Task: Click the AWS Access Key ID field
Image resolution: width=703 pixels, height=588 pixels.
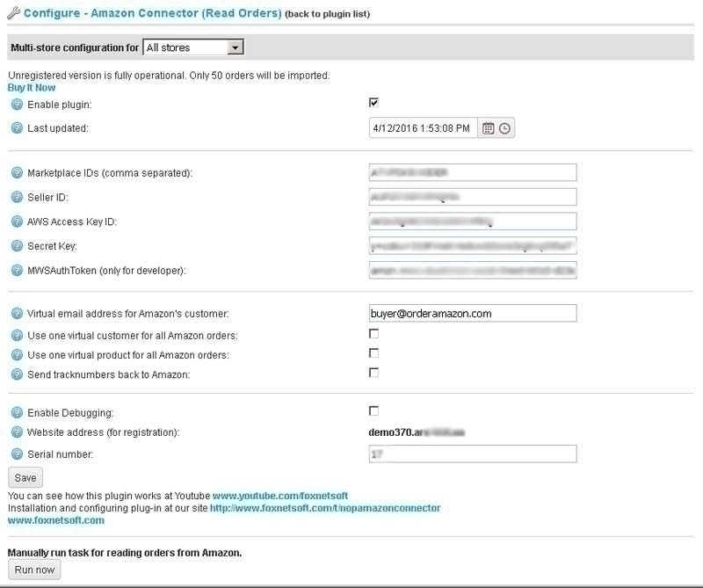Action: click(x=473, y=221)
